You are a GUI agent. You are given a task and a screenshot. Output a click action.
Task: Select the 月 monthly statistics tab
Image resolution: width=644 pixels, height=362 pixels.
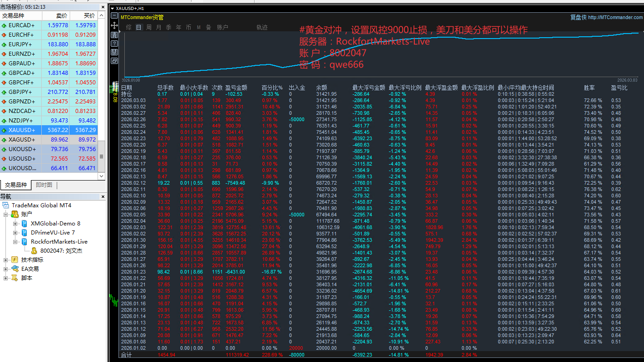pos(159,28)
